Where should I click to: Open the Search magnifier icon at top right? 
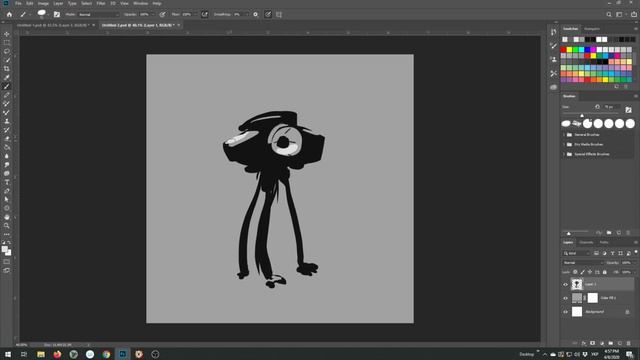[609, 14]
